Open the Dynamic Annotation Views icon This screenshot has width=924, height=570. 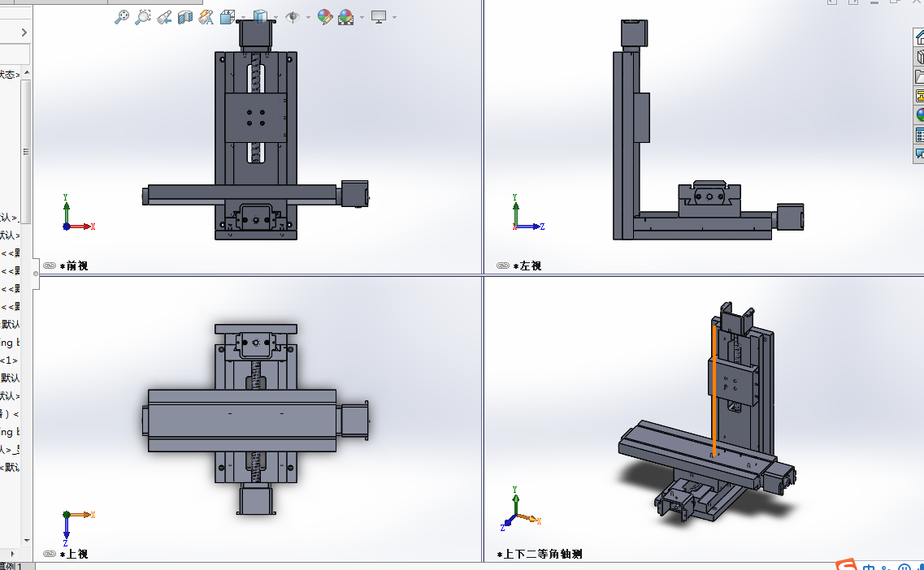(x=206, y=17)
